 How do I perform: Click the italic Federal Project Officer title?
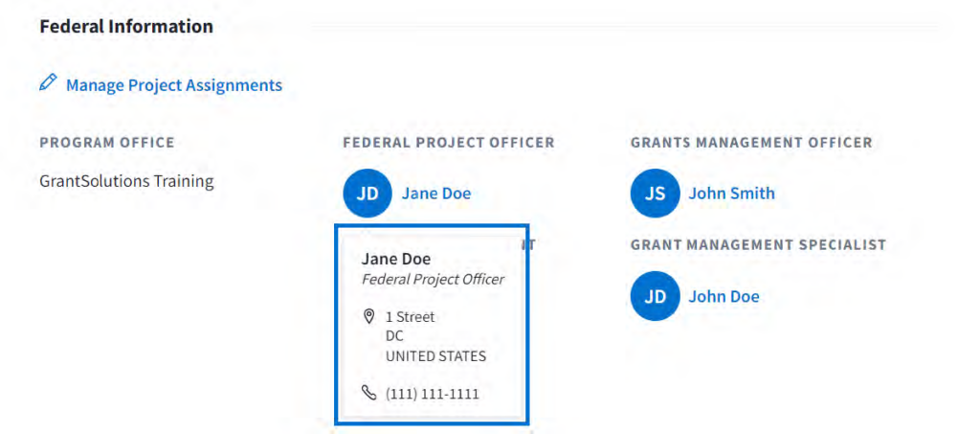pyautogui.click(x=433, y=280)
